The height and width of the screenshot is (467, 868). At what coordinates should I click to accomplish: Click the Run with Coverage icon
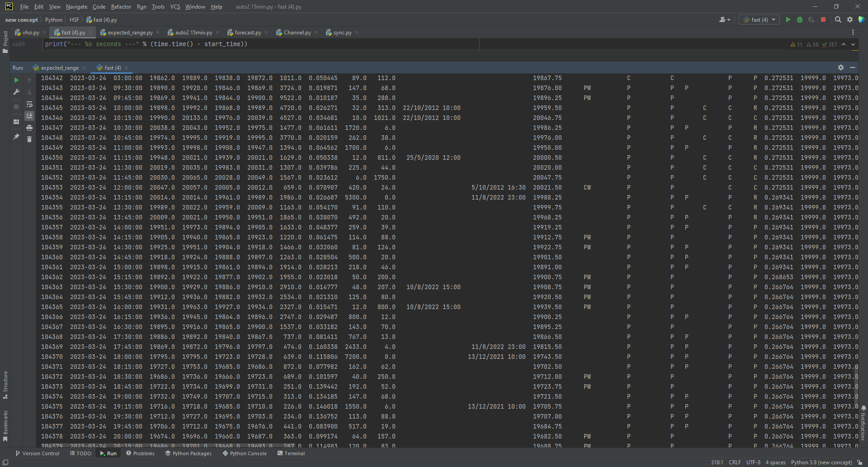click(x=811, y=20)
